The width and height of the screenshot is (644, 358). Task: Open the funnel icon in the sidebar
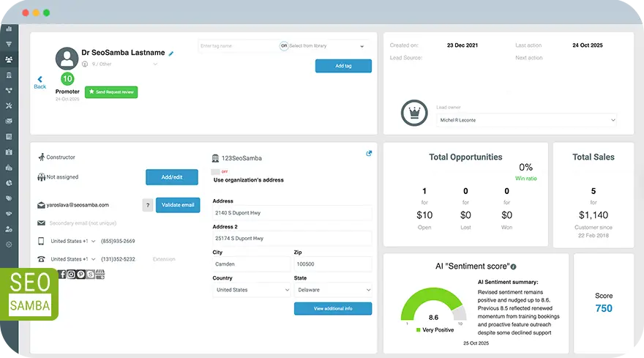[x=9, y=44]
